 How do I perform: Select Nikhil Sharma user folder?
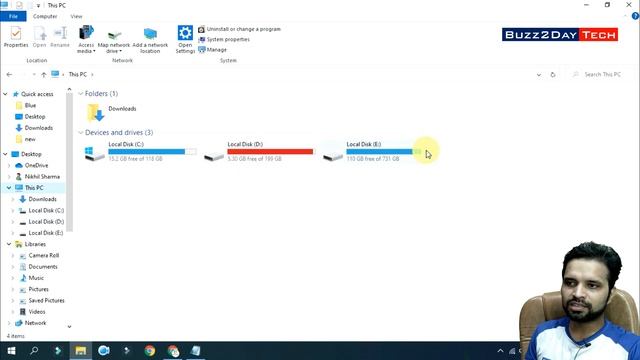pos(42,177)
